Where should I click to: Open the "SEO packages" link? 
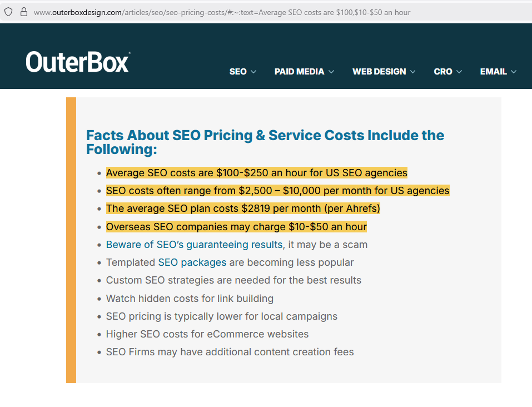(192, 262)
